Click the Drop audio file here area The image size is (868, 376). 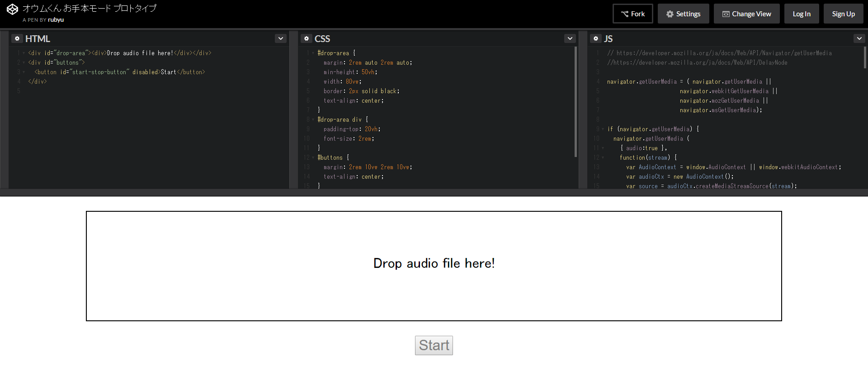pyautogui.click(x=434, y=266)
